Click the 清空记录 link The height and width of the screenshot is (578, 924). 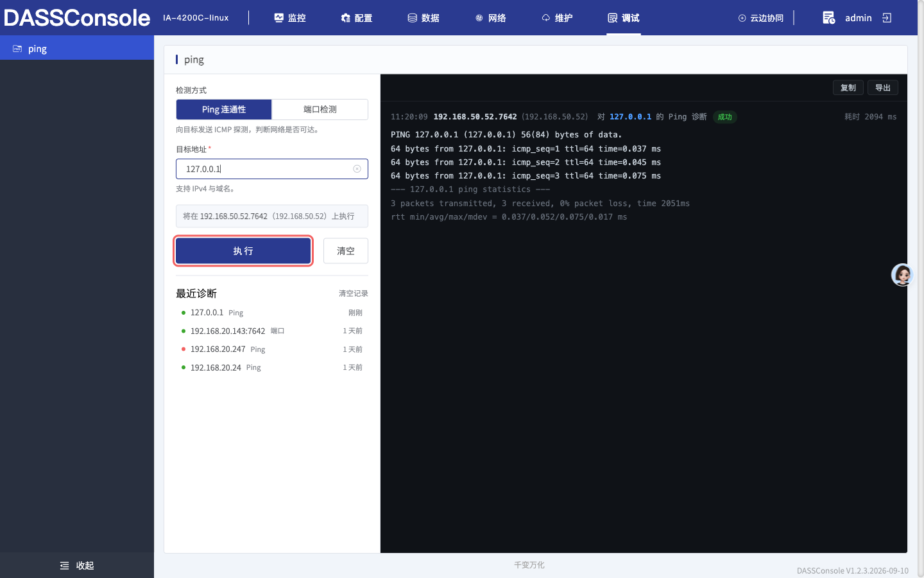pyautogui.click(x=354, y=293)
